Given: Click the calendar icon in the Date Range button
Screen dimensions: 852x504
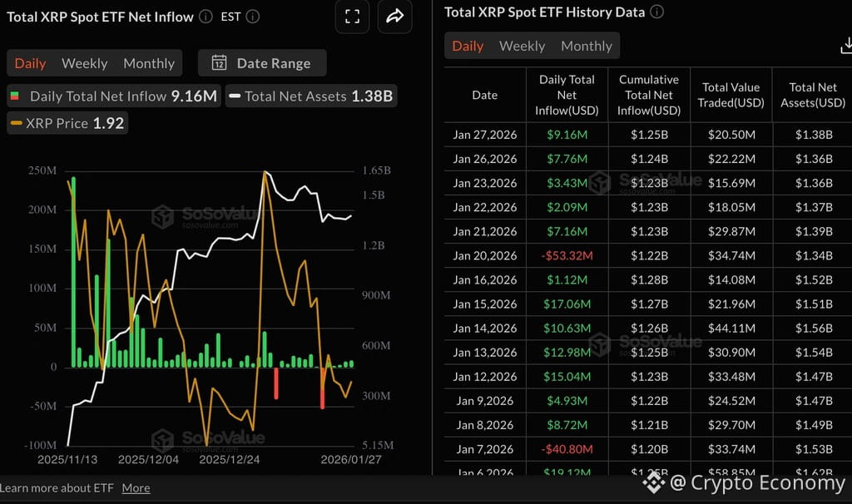Looking at the screenshot, I should [220, 63].
